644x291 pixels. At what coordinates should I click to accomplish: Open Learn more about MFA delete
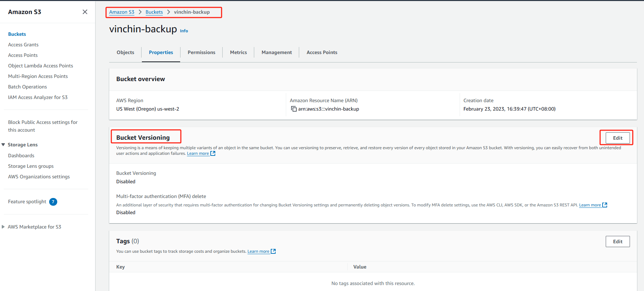pyautogui.click(x=590, y=205)
